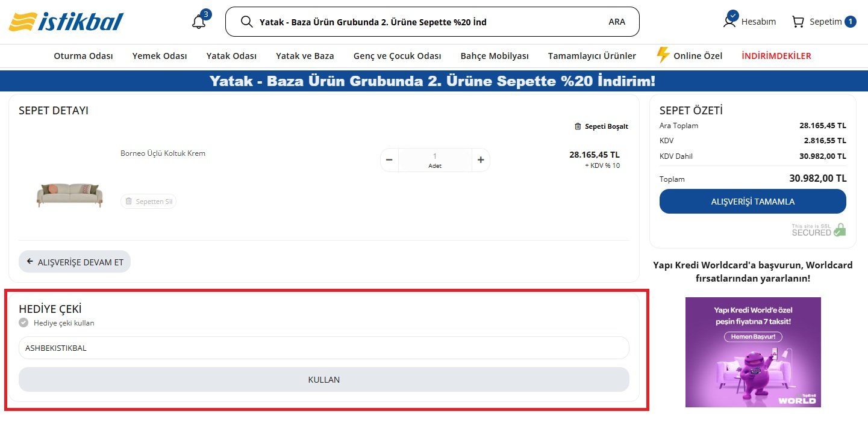Open the Bahçe Mobilyası menu
Screen dimensions: 868x426
(495, 56)
